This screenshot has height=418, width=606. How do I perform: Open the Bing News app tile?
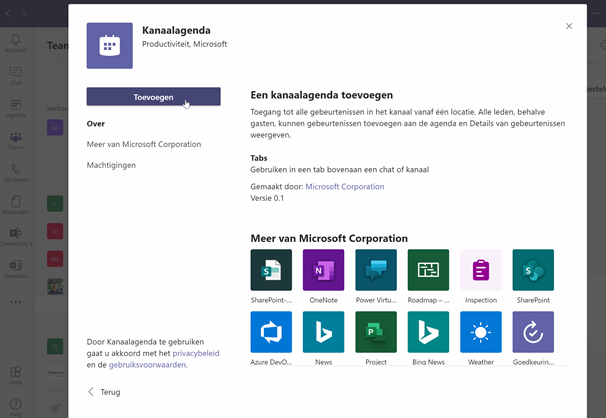[x=428, y=332]
